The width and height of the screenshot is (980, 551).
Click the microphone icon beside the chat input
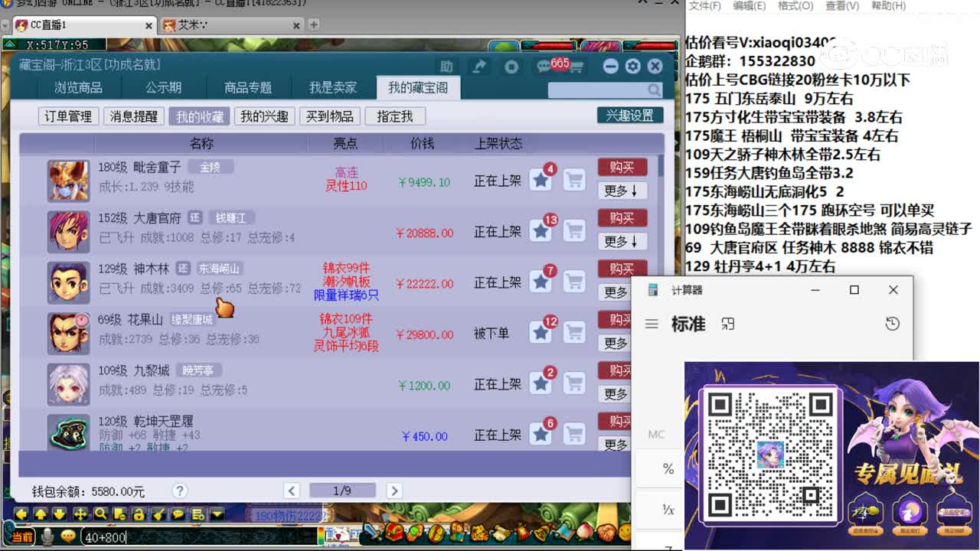47,534
